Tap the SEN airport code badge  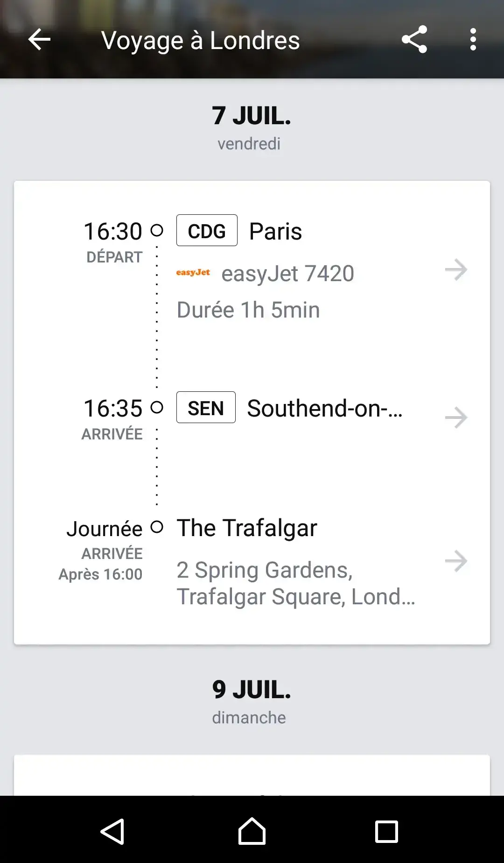(x=206, y=408)
